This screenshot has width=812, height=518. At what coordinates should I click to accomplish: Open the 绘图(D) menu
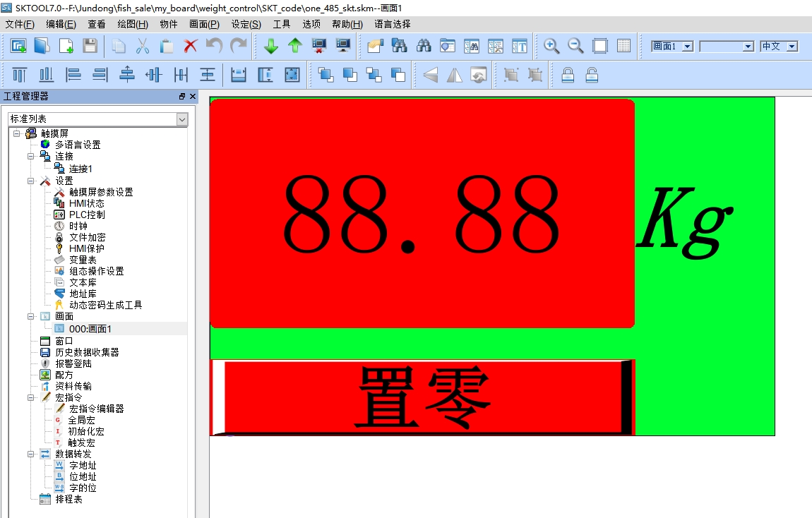[132, 24]
